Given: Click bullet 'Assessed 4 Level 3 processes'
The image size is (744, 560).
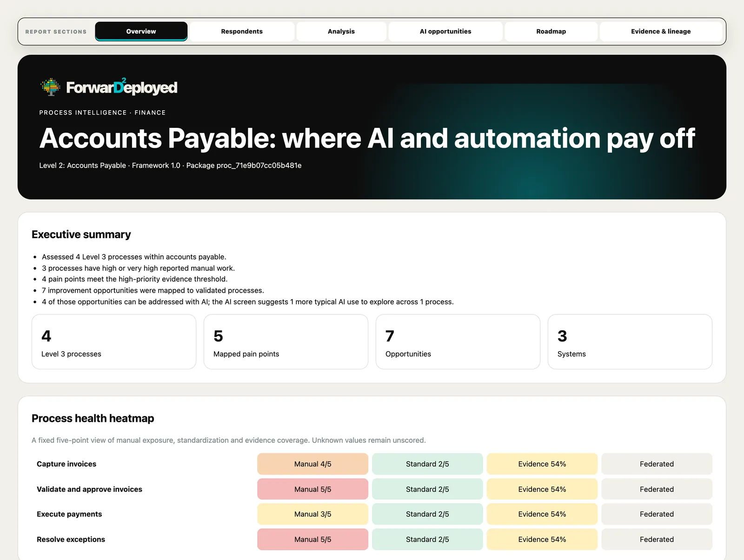Looking at the screenshot, I should click(x=134, y=257).
